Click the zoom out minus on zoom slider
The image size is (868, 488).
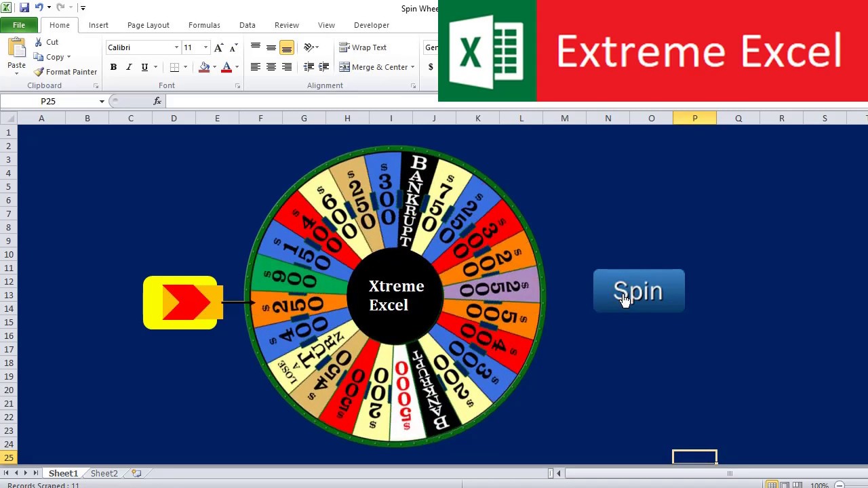pyautogui.click(x=840, y=485)
